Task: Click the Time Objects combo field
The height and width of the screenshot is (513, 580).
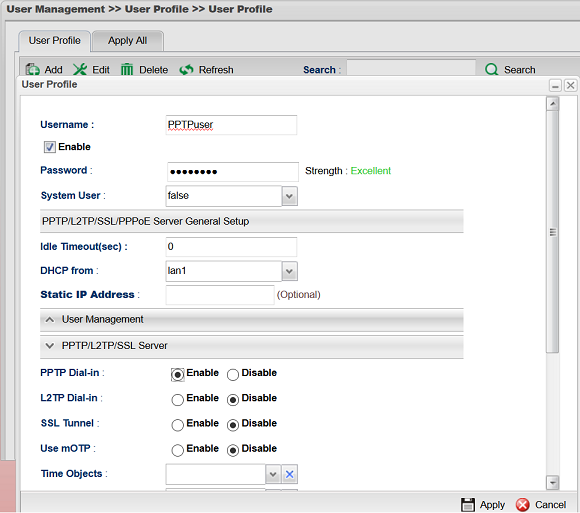Action: (x=216, y=474)
